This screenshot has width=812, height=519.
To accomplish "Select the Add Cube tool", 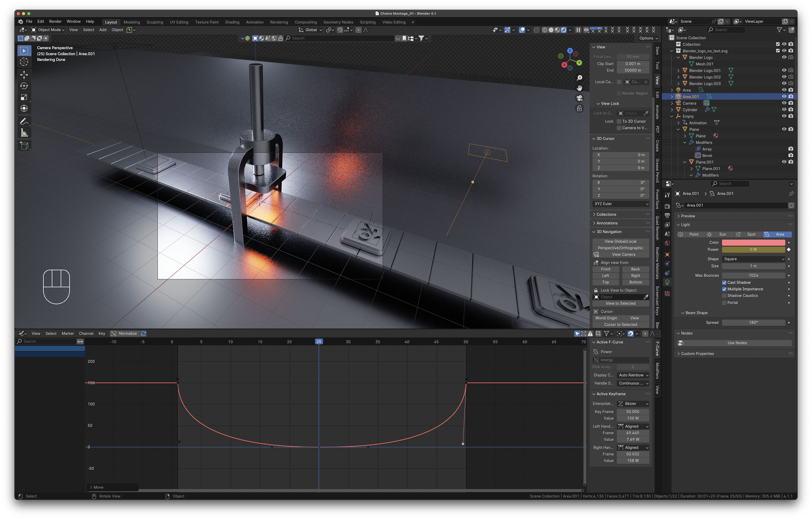I will 24,146.
